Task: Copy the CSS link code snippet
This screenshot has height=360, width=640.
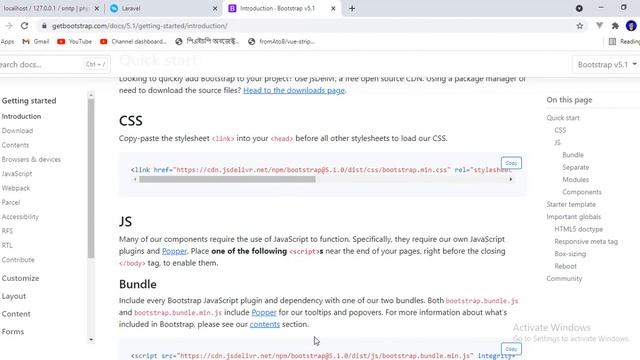Action: [511, 163]
